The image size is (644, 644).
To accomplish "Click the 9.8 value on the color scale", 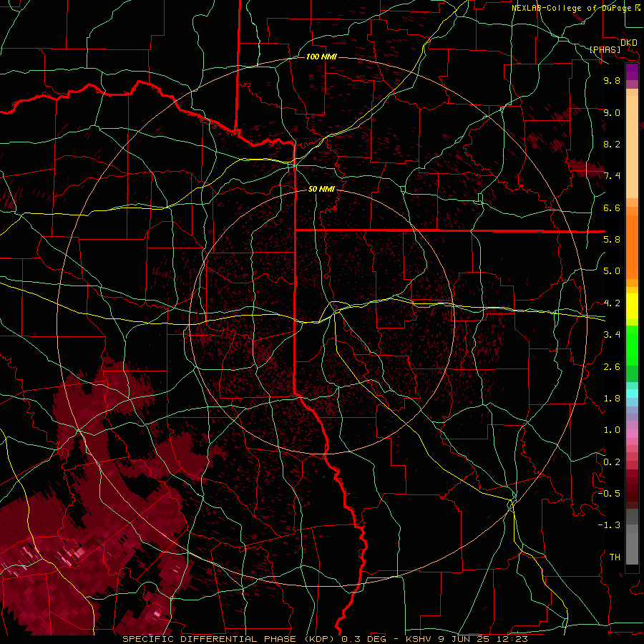I will [x=612, y=80].
